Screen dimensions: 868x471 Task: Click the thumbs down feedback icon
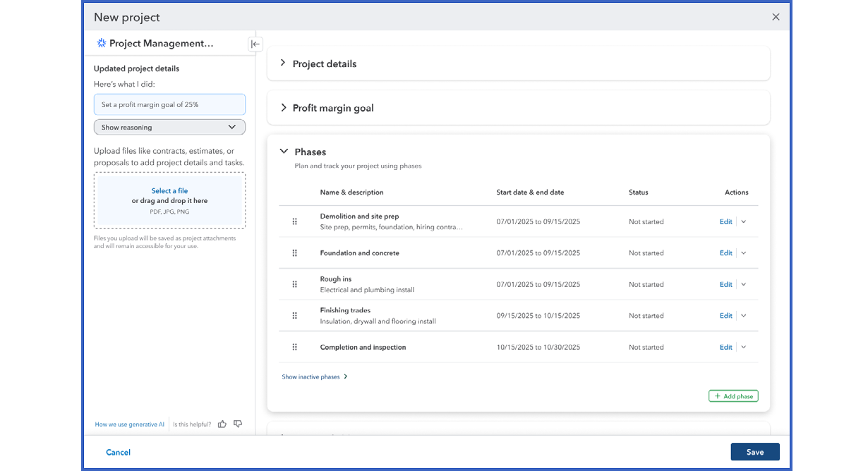238,424
